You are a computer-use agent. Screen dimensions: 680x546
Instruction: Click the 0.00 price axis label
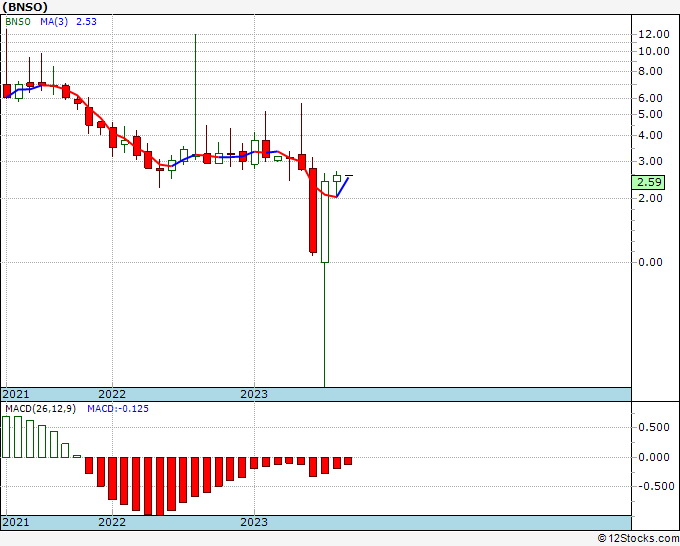650,262
